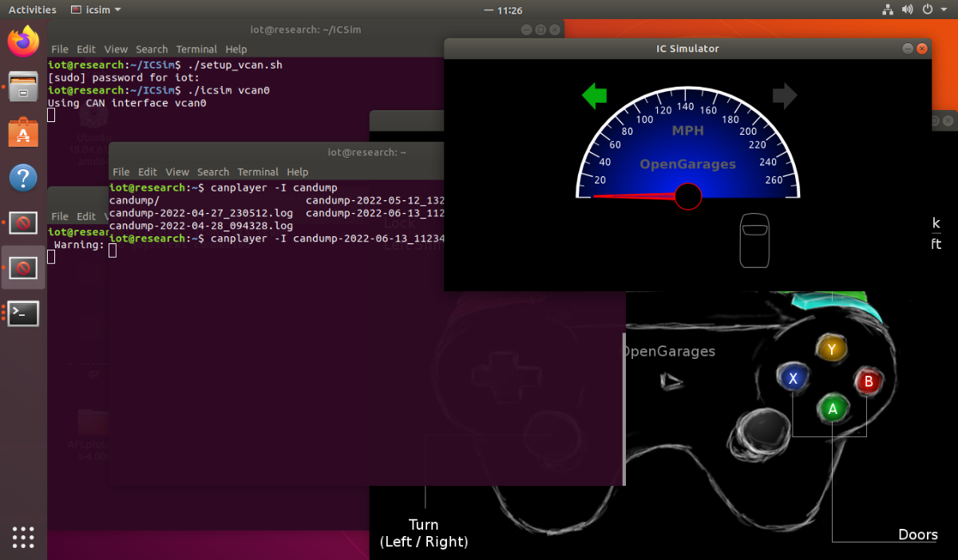Click the yellow Y controller button

pos(832,349)
